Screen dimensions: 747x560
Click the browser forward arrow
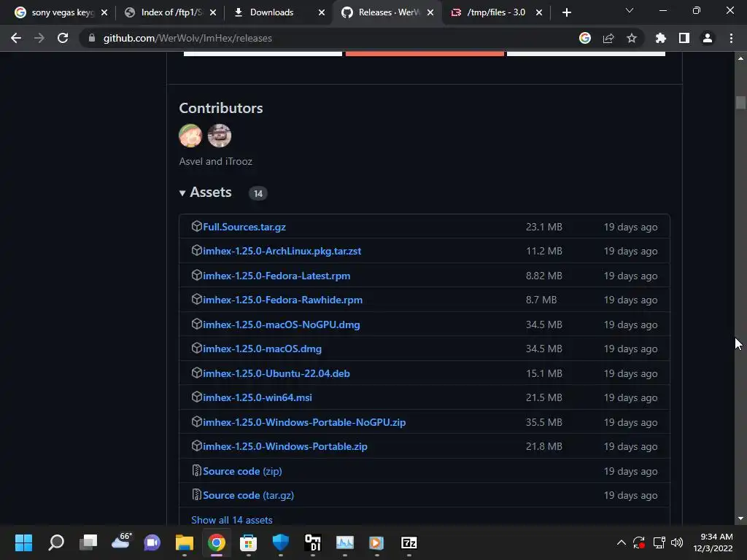pos(39,38)
